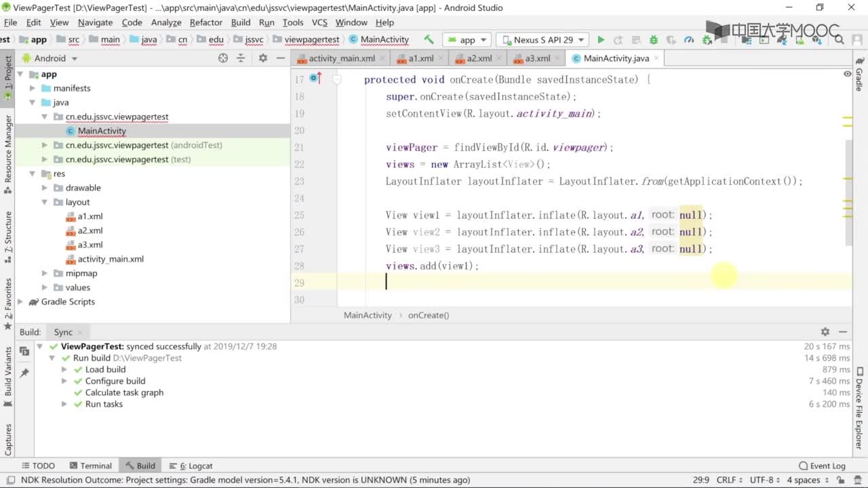Collapse the java folder
This screenshot has height=488, width=868.
pyautogui.click(x=33, y=102)
